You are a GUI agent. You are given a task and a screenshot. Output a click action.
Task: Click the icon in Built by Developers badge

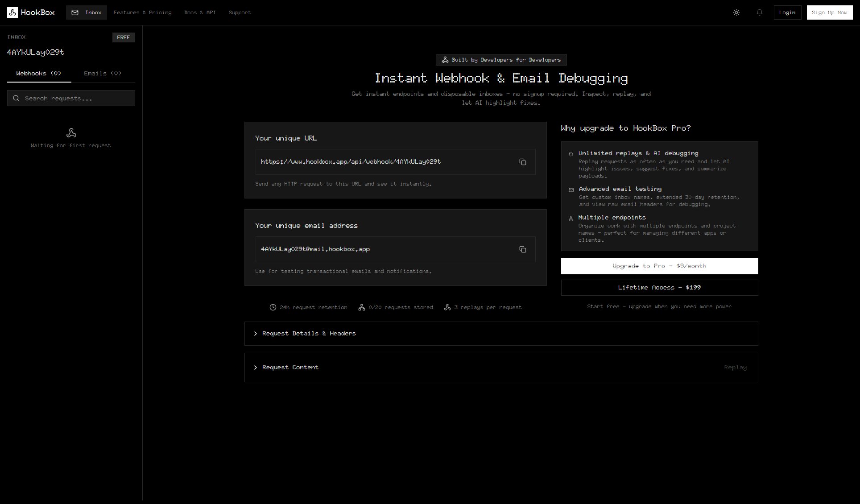(445, 60)
